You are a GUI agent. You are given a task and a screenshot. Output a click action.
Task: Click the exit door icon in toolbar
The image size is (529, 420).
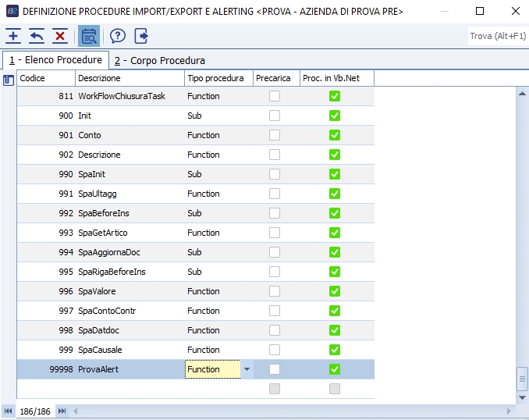tap(141, 36)
